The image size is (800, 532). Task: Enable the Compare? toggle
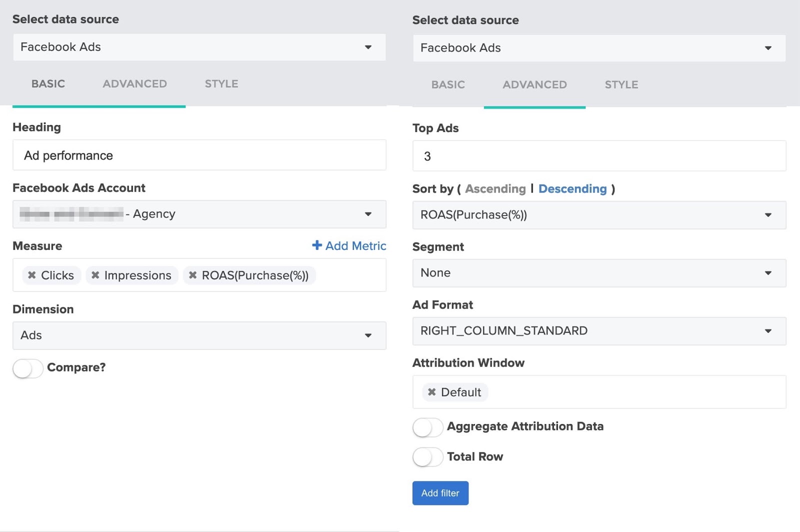pyautogui.click(x=28, y=368)
